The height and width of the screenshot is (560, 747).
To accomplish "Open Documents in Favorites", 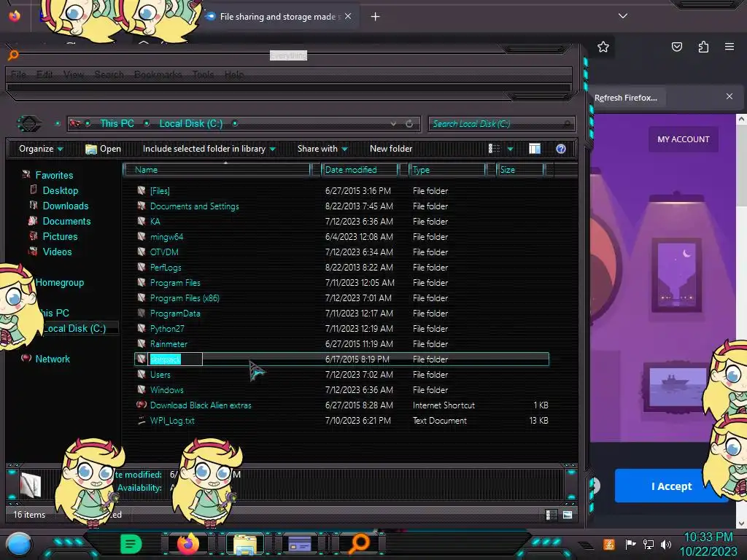I will 66,221.
